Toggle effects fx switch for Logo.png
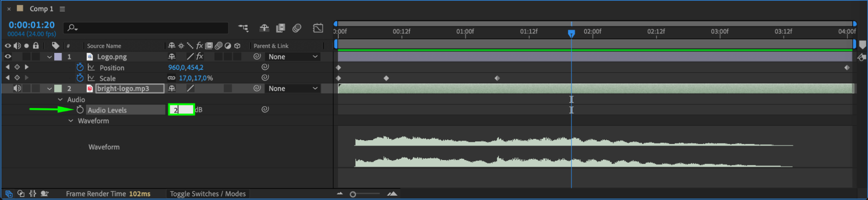868x200 pixels. point(200,56)
